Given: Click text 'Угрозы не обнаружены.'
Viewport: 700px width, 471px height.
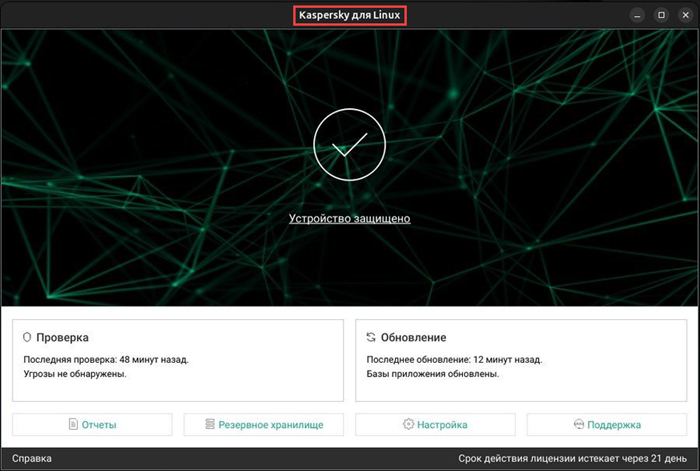Looking at the screenshot, I should (75, 374).
